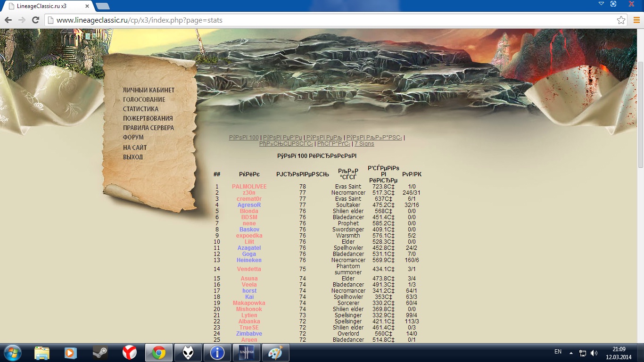Screen dimensions: 644x362
Task: Click player name Vendetta
Action: (249, 269)
